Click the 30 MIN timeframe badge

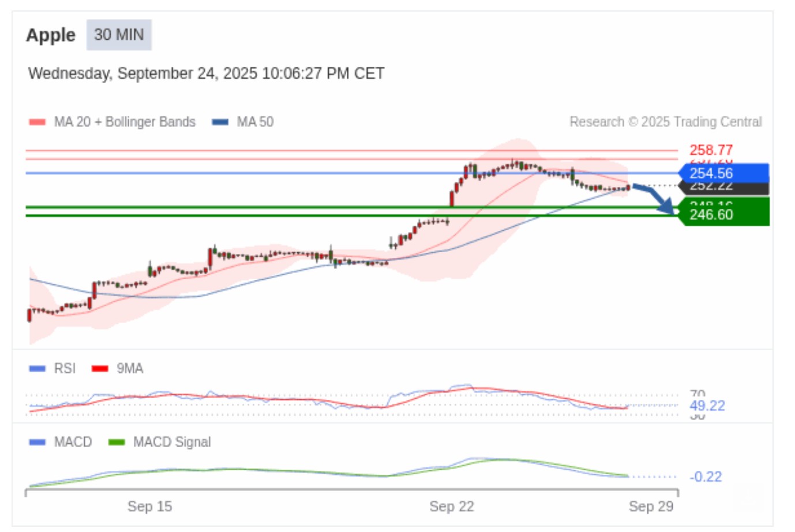tap(119, 35)
